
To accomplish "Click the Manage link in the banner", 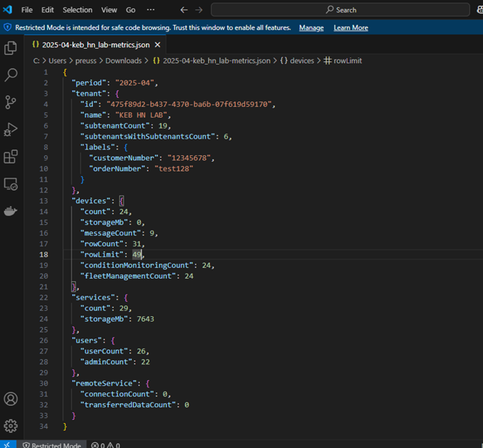I will [x=311, y=28].
